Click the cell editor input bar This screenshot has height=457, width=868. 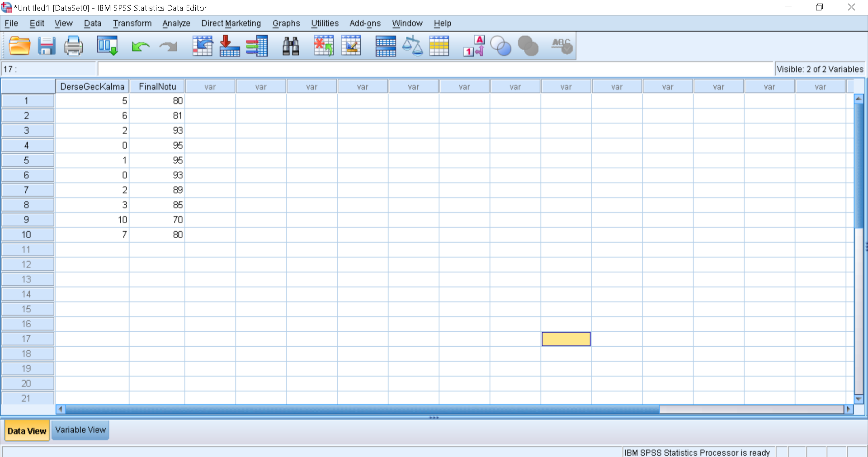(434, 69)
